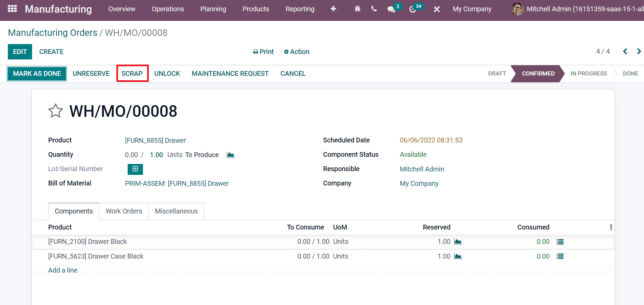This screenshot has width=644, height=305.
Task: Click the scheduled date 06/06/2022 08:31:53
Action: tap(431, 140)
